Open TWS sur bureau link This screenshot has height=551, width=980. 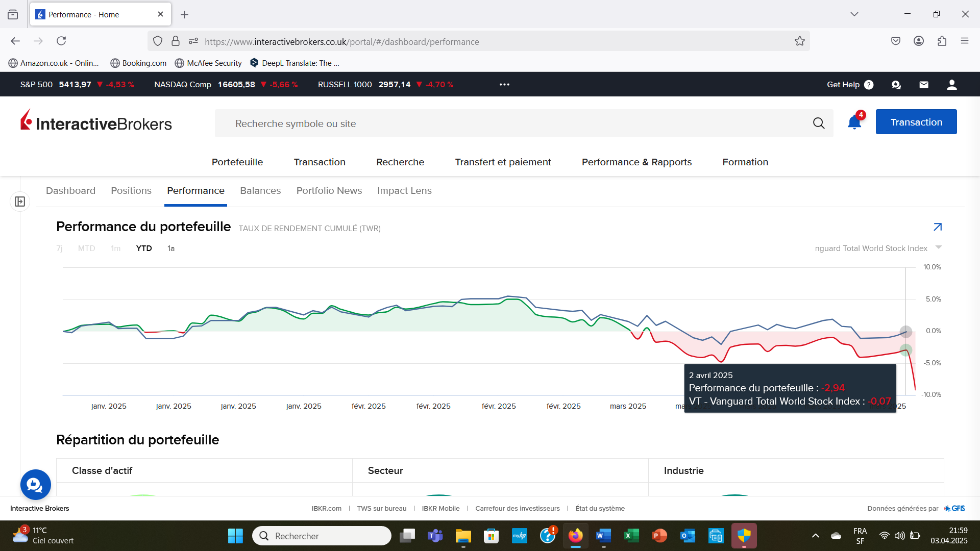click(382, 509)
